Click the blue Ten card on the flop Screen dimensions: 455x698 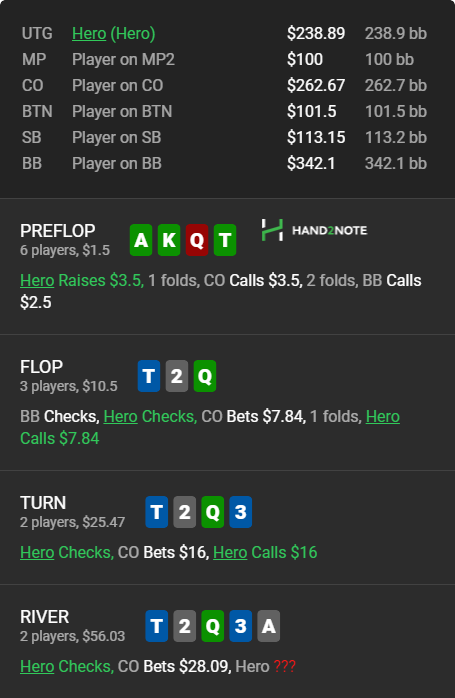(149, 376)
